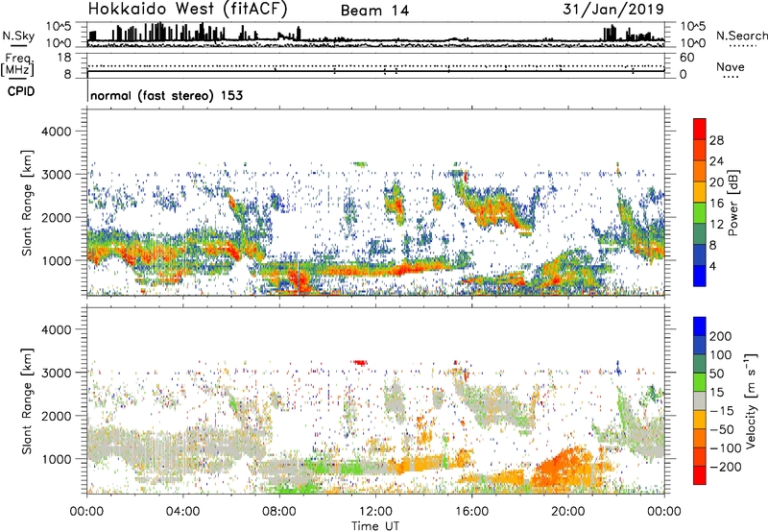The width and height of the screenshot is (768, 532).
Task: Click the "CPID" row label
Action: [x=21, y=91]
